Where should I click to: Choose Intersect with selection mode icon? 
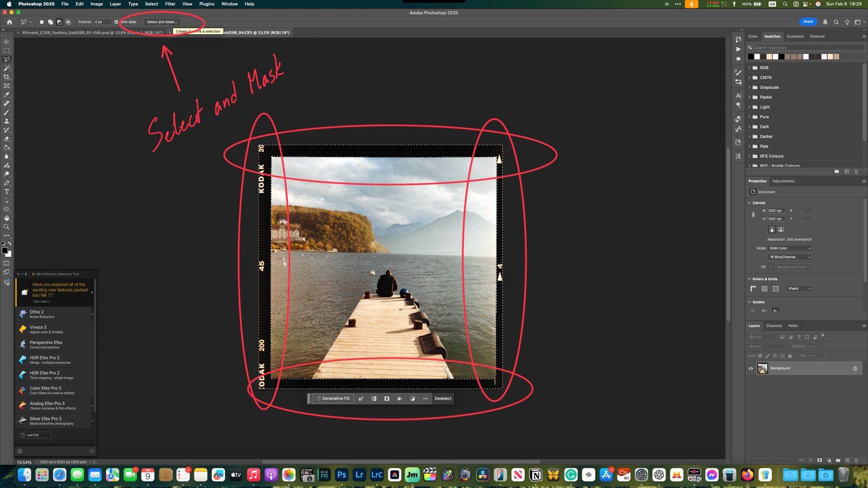[68, 22]
